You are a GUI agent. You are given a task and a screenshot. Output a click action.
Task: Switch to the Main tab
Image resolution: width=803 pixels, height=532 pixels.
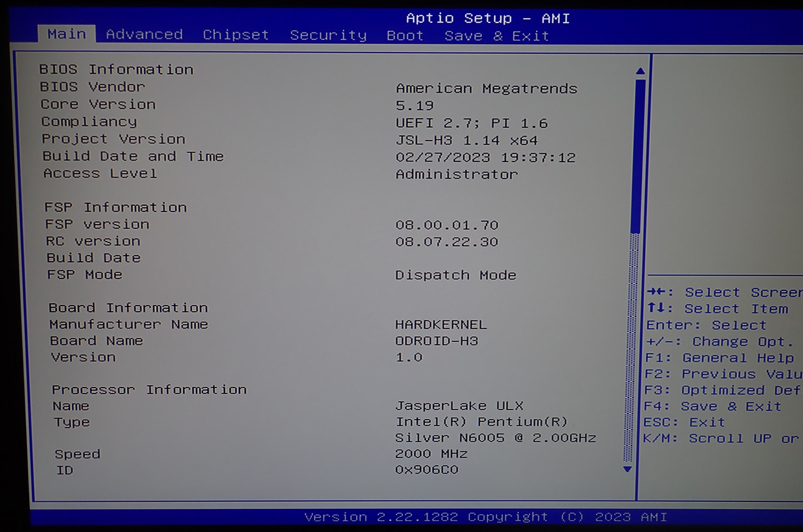[67, 34]
